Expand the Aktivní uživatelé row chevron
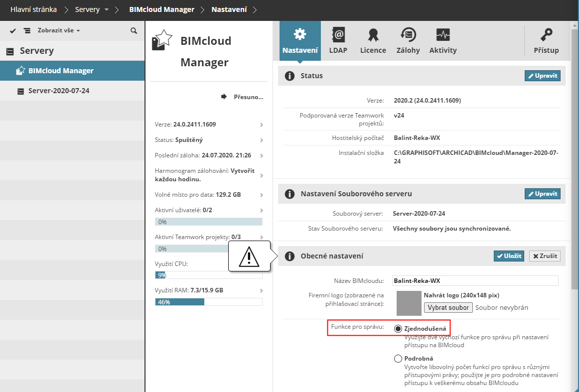The image size is (579, 392). [262, 210]
